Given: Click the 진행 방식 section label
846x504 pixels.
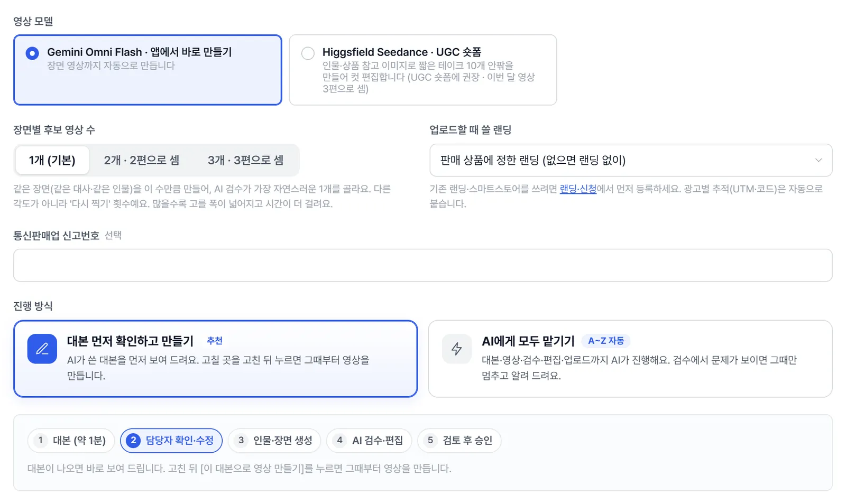Looking at the screenshot, I should click(x=33, y=306).
